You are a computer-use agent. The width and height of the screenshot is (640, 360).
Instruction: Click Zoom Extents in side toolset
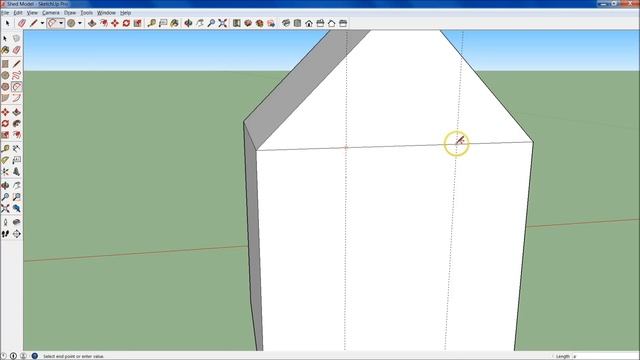coord(5,209)
